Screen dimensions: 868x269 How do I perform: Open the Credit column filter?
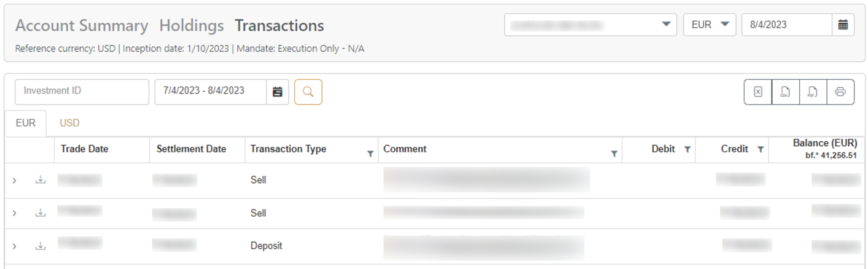(x=760, y=149)
